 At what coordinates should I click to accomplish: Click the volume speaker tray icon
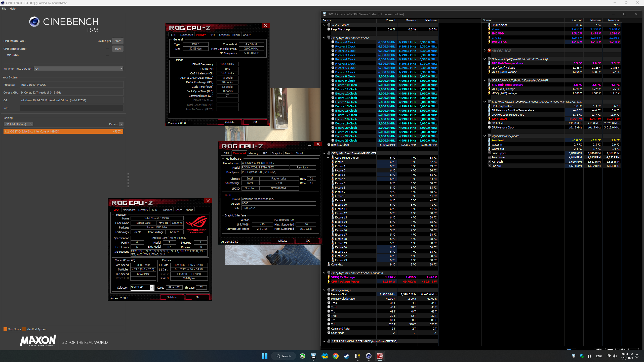point(615,356)
